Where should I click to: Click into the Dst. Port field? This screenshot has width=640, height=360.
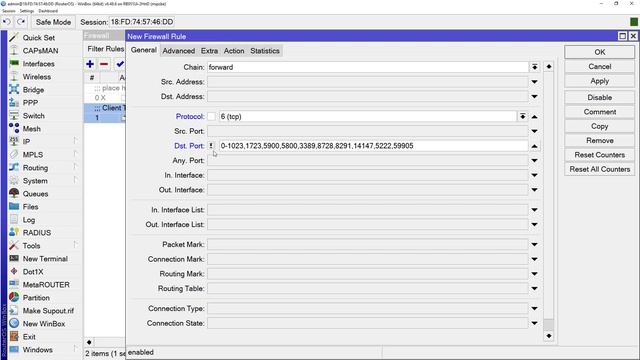click(x=373, y=146)
